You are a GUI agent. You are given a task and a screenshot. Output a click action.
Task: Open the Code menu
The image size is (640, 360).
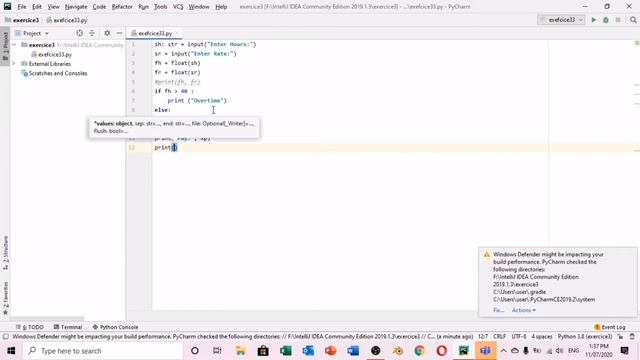point(99,7)
